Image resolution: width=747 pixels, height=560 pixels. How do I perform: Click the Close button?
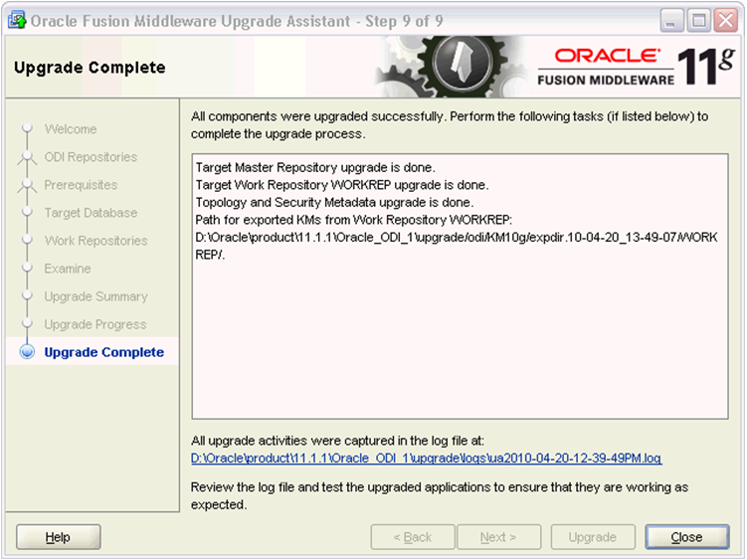tap(687, 537)
